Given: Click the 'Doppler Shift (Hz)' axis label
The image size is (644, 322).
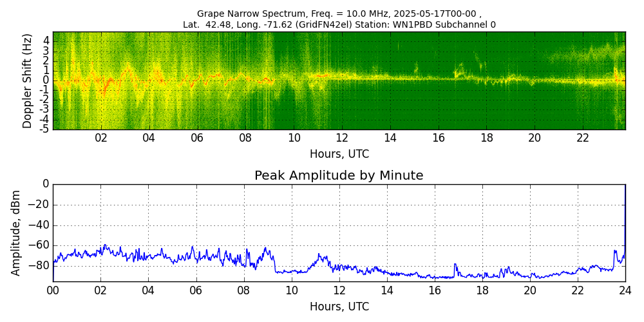Looking at the screenshot, I should [x=26, y=81].
